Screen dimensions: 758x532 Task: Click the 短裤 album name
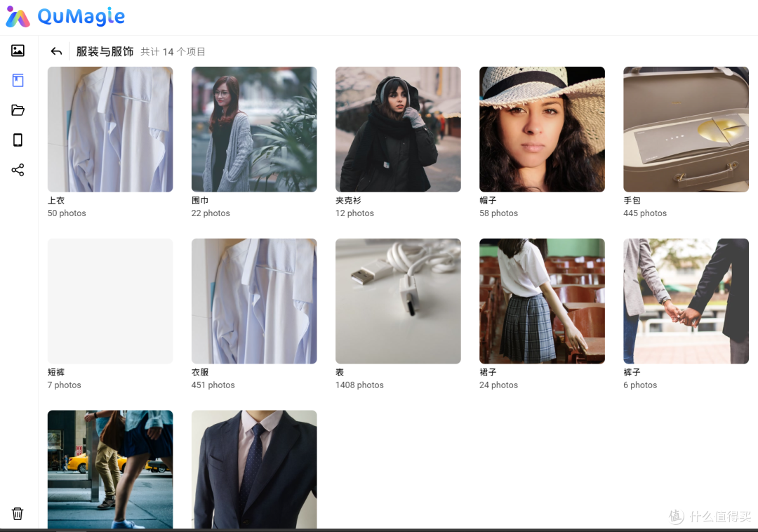click(56, 372)
